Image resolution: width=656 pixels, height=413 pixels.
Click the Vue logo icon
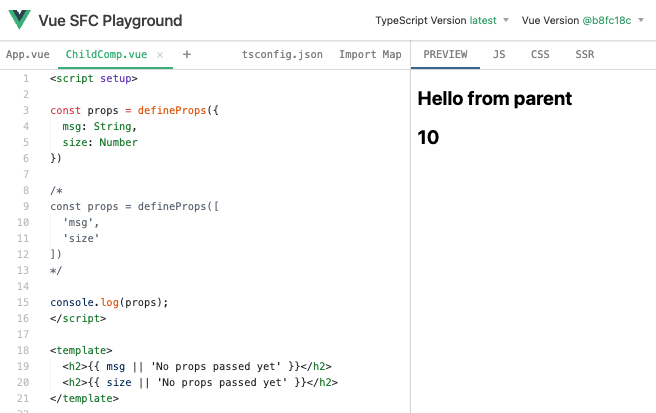[19, 20]
